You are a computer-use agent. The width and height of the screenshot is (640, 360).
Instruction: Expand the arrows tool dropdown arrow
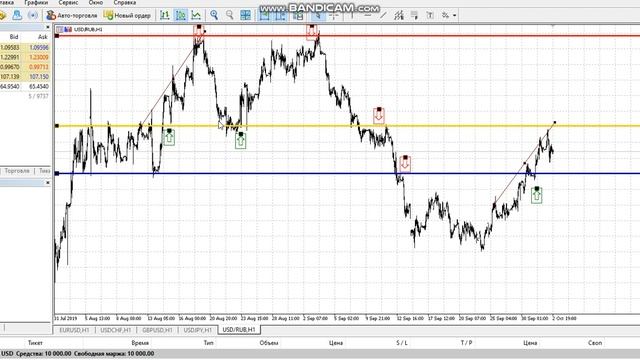click(454, 16)
